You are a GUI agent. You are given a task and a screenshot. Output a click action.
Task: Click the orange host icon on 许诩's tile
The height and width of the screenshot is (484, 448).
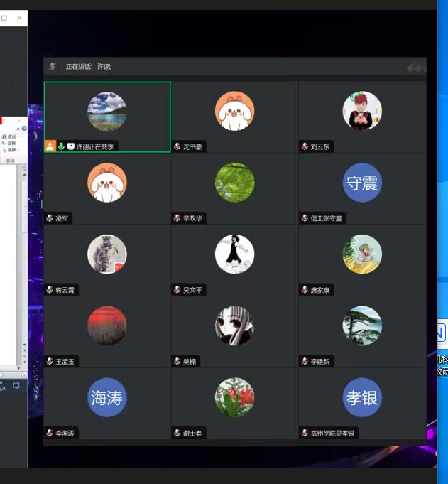[x=50, y=146]
